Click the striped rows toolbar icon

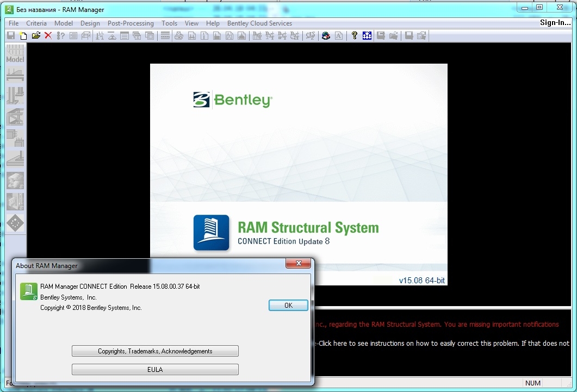click(x=165, y=36)
